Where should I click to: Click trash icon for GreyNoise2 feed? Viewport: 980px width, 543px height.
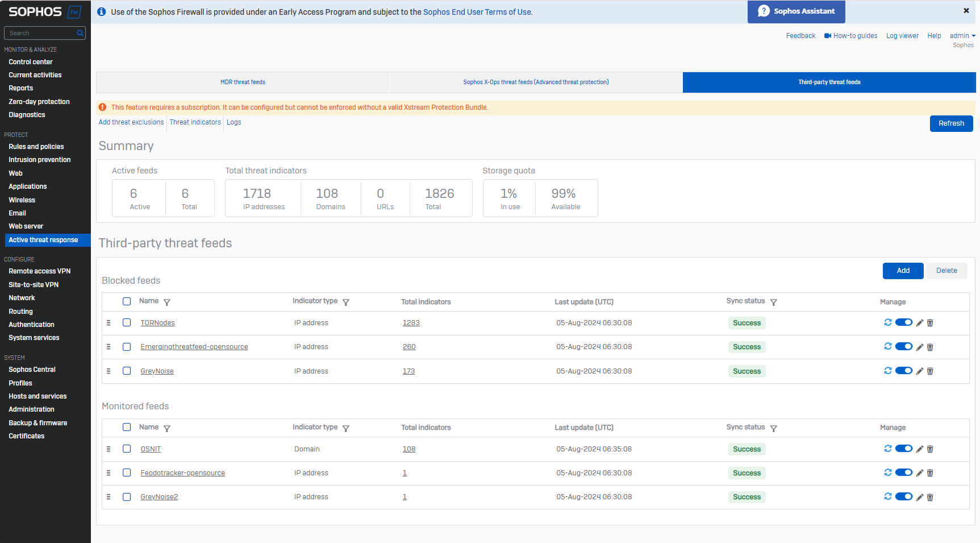(x=930, y=498)
